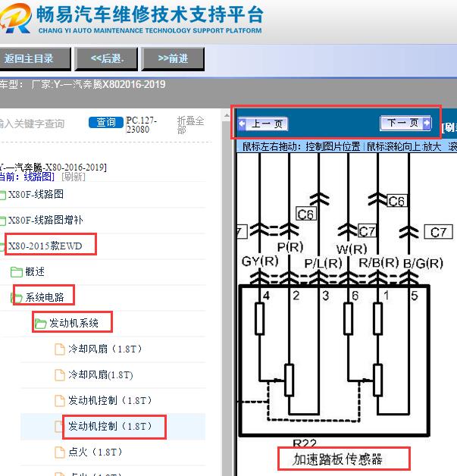
Task: Click 加速踏板传感器 label in diagram
Action: 337,459
